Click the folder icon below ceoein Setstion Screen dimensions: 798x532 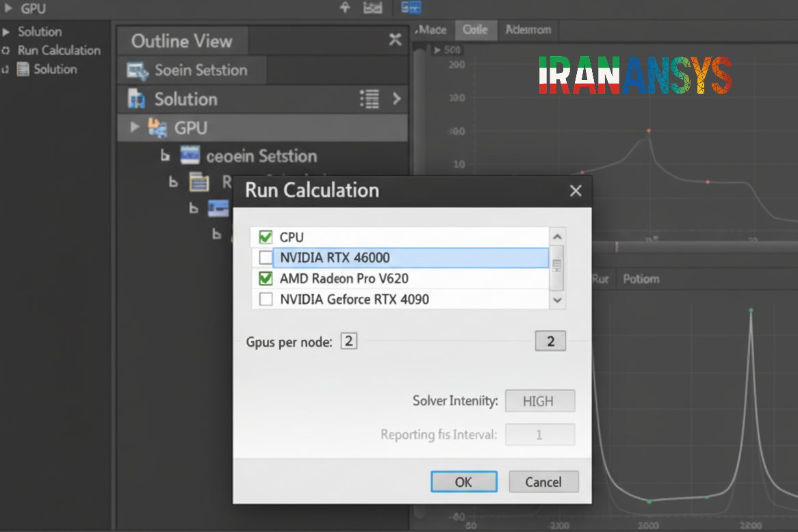(x=199, y=182)
